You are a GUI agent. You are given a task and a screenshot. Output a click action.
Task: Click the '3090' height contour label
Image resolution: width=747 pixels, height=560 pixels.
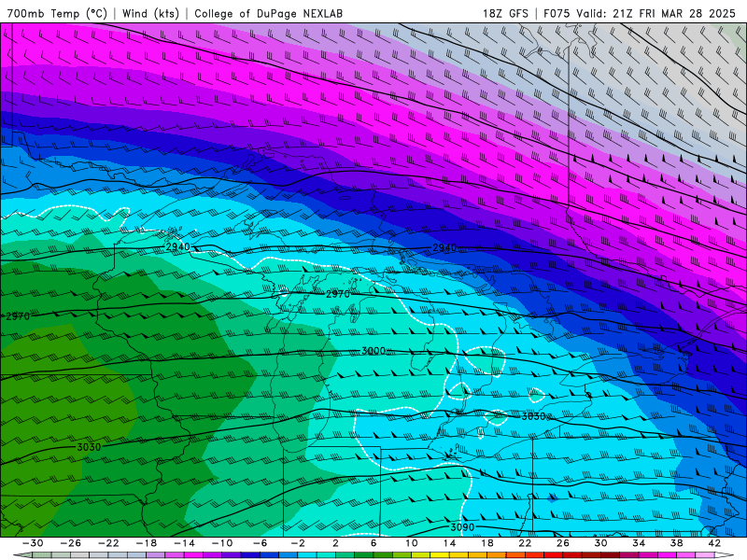coord(462,527)
